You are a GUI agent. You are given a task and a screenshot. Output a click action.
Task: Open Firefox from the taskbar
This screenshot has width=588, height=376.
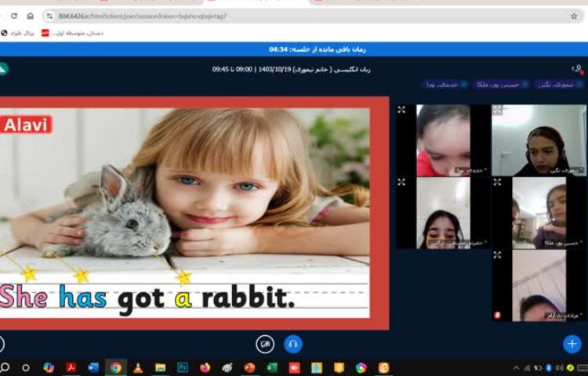(205, 367)
